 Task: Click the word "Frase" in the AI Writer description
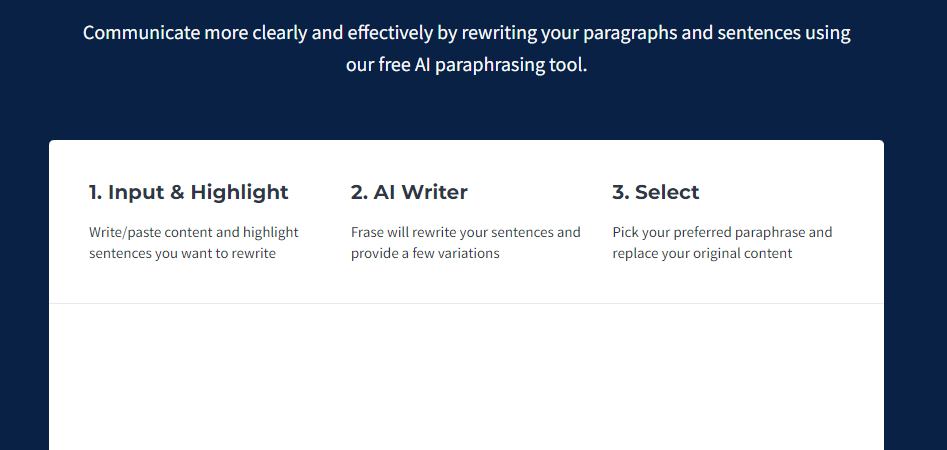point(367,233)
